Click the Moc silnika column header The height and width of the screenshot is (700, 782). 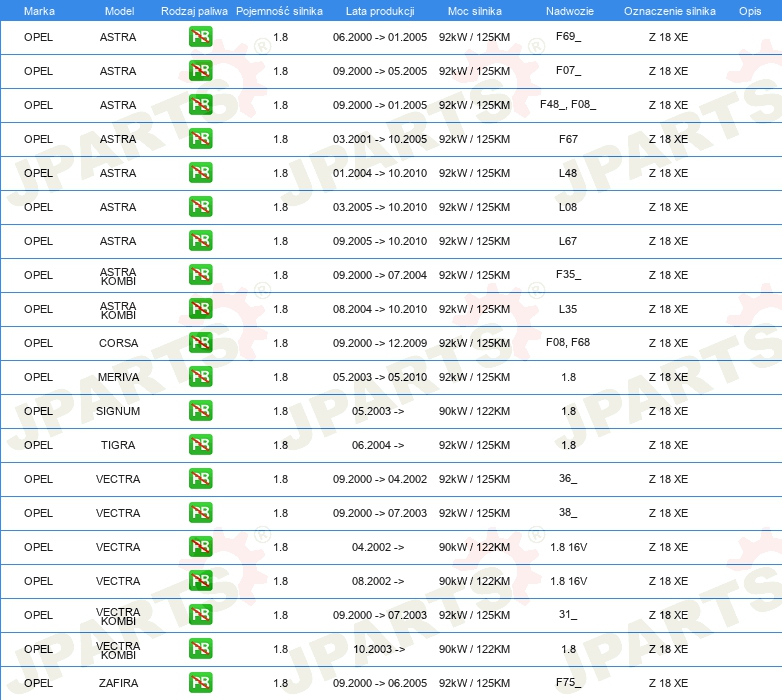(474, 11)
